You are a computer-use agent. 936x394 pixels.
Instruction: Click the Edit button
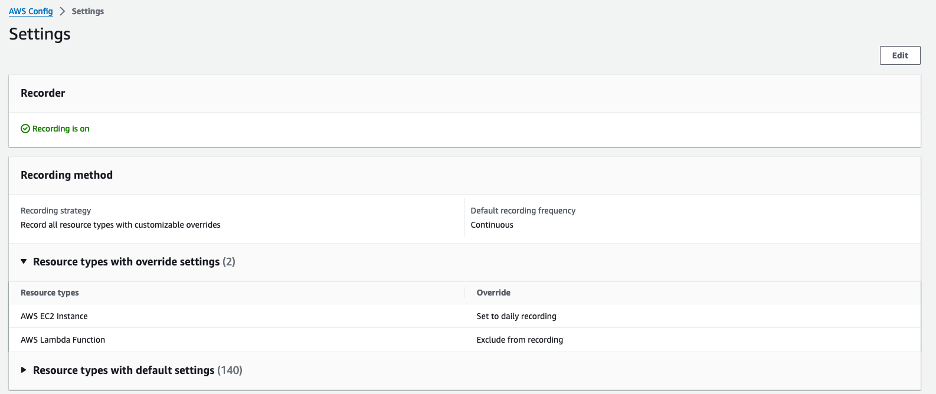coord(900,55)
